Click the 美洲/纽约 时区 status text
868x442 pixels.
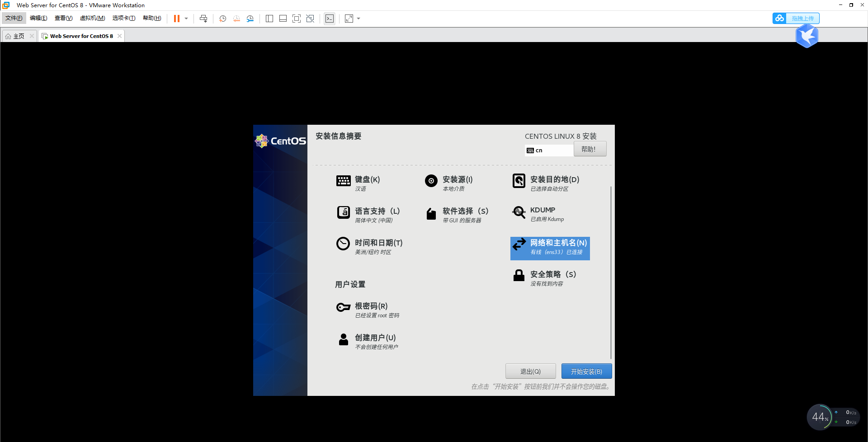[373, 252]
